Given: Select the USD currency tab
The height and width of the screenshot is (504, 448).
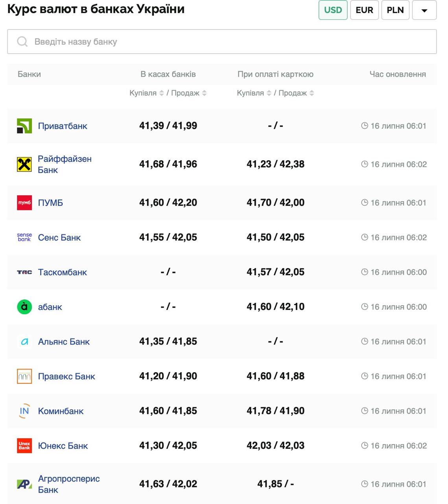Looking at the screenshot, I should (333, 10).
